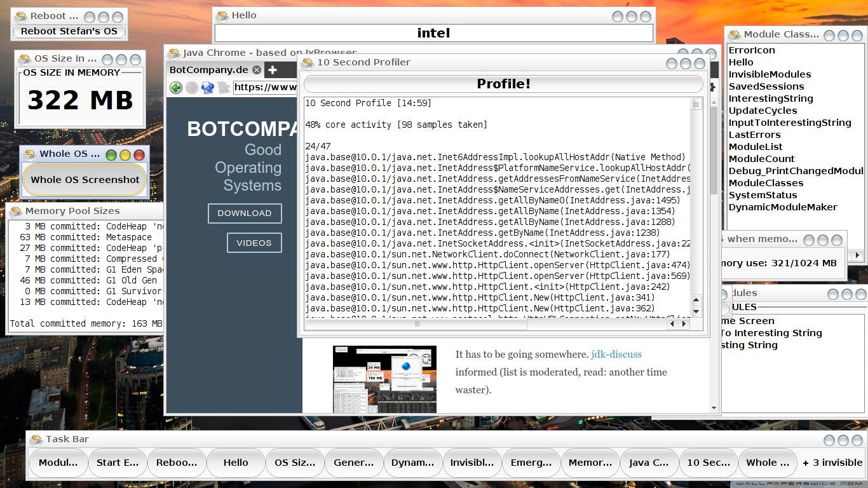Close the BotCompany.de tab
This screenshot has height=488, width=868.
[x=256, y=70]
